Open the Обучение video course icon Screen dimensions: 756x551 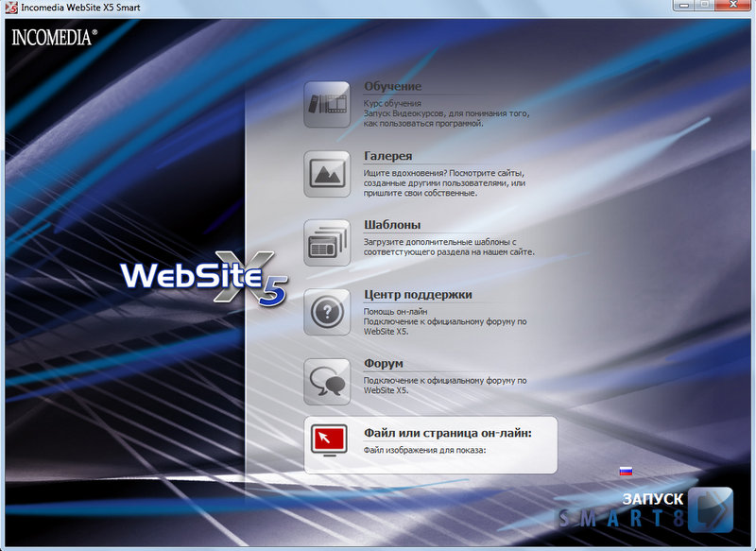coord(327,104)
